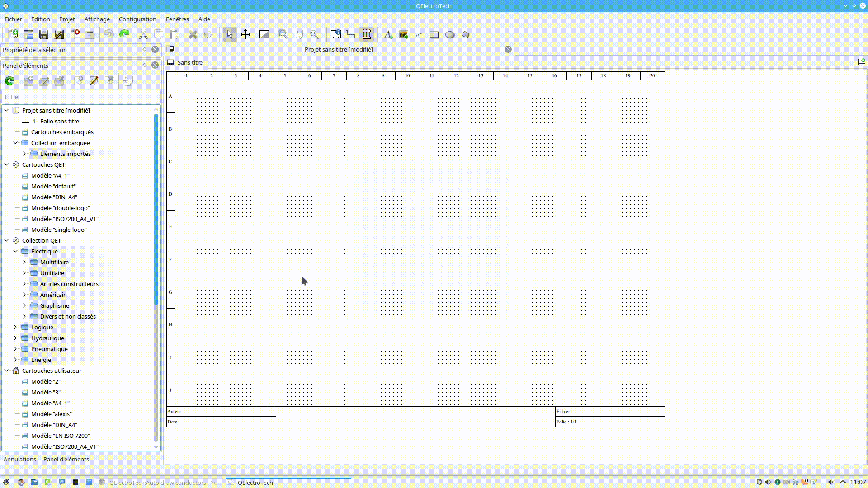Choose the Add image tool
Viewport: 868px width, 488px height.
click(x=404, y=34)
